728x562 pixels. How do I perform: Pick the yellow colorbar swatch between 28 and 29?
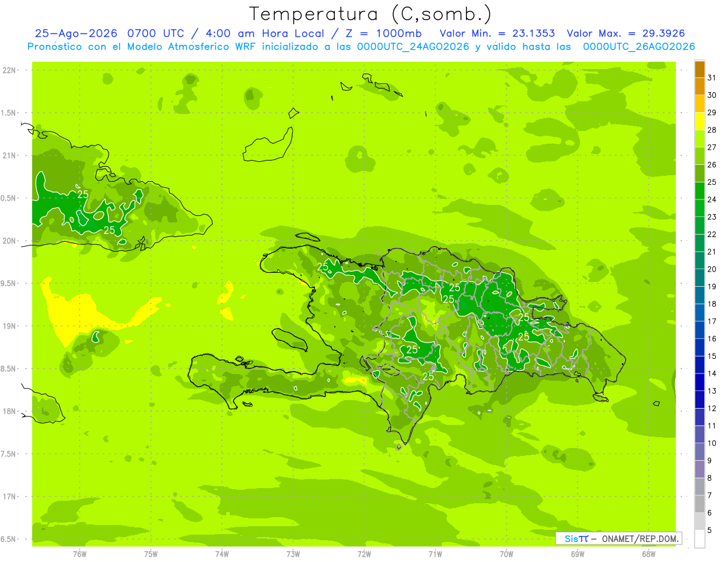[x=699, y=121]
